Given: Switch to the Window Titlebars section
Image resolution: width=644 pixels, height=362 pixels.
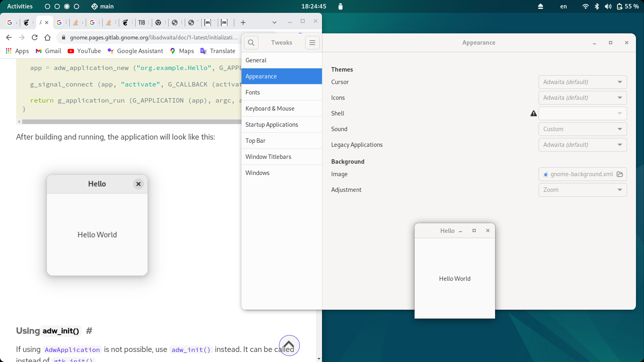Looking at the screenshot, I should [x=268, y=156].
